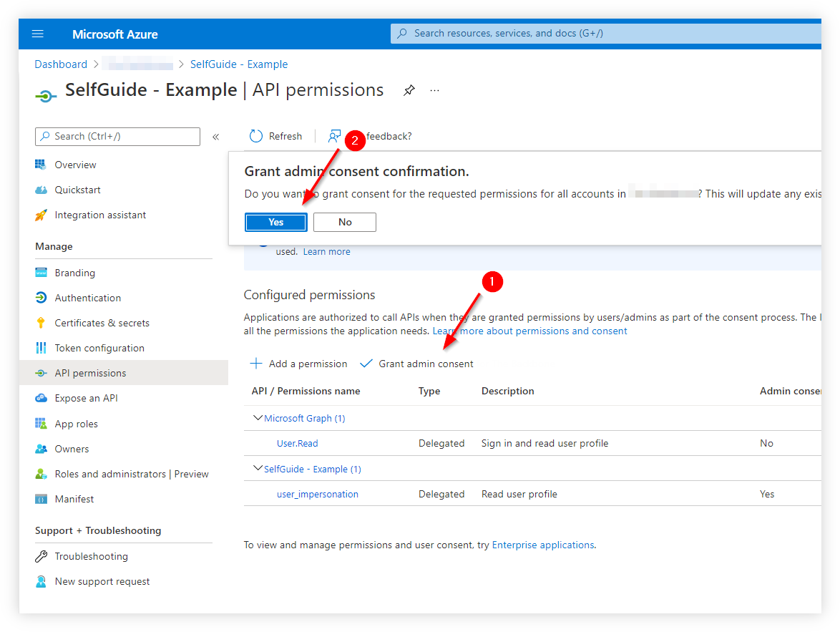Open the Enterprise applications link
The height and width of the screenshot is (632, 840).
point(543,545)
